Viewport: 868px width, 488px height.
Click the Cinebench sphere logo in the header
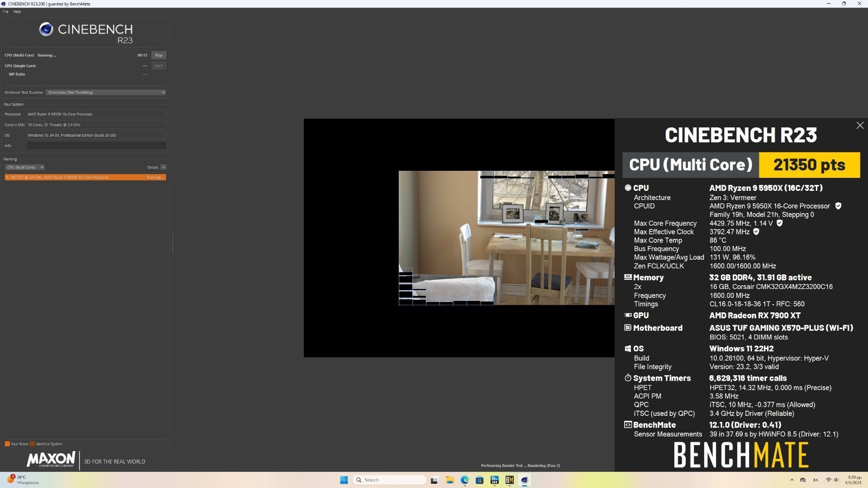(46, 29)
